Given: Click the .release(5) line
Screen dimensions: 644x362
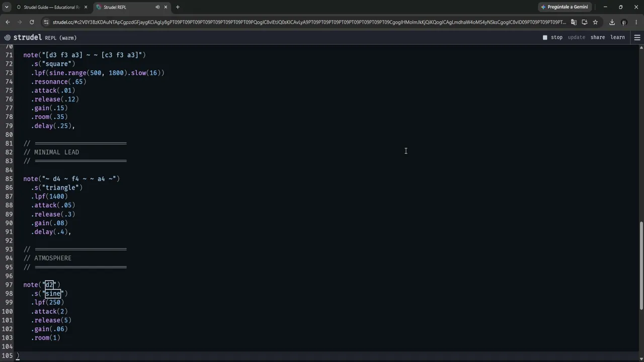Looking at the screenshot, I should tap(51, 320).
